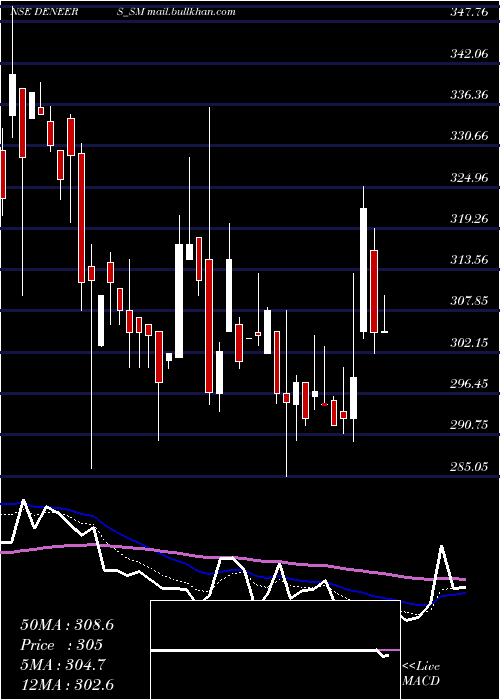Click the 319.26 price axis label
Screen dimensions: 500x700
coord(469,219)
